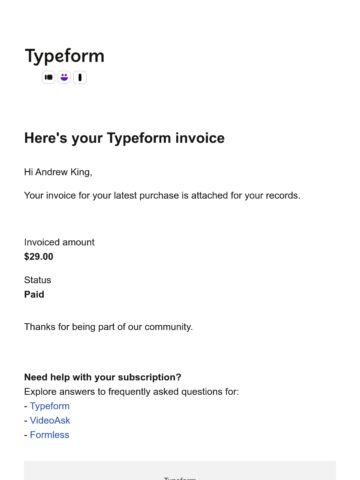The image size is (360, 480).
Task: Click the black Typeform product icon
Action: [49, 77]
